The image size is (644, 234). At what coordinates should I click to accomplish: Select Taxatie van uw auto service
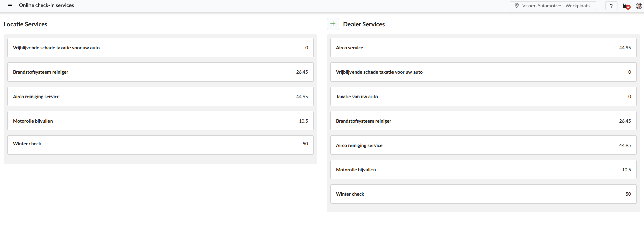[483, 97]
